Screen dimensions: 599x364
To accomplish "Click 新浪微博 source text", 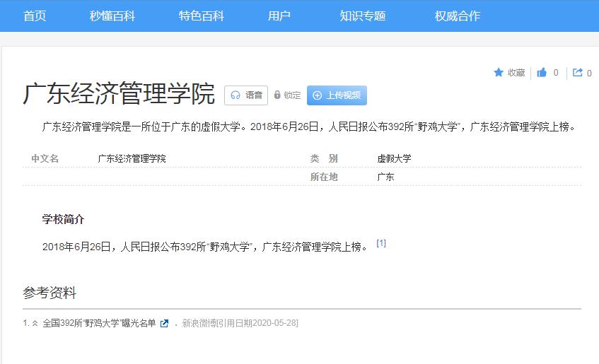I will click(x=199, y=323).
